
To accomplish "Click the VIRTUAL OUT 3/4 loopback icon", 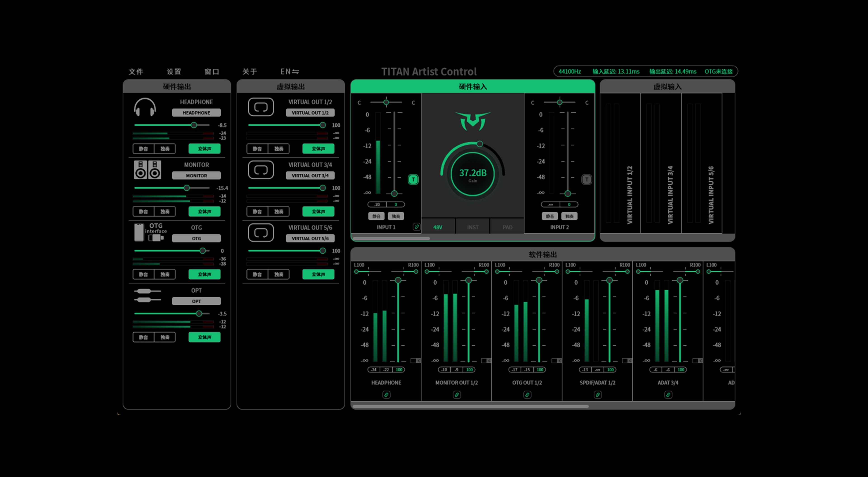I will point(261,170).
